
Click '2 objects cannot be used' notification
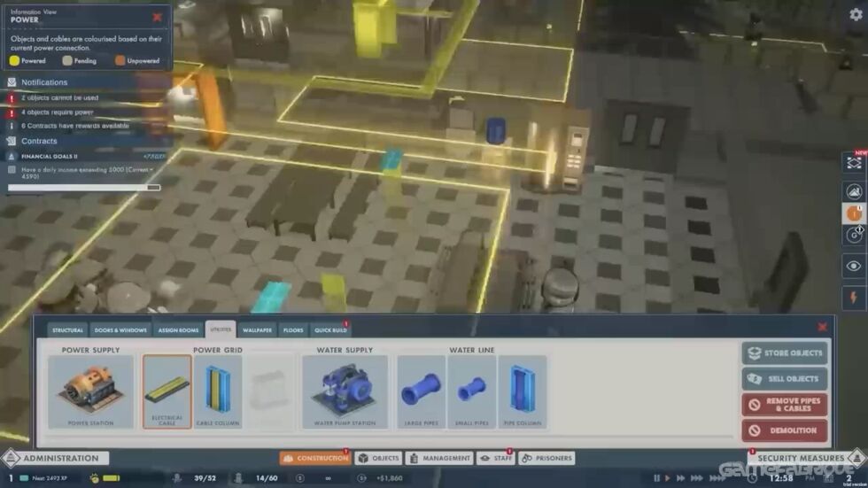point(60,98)
